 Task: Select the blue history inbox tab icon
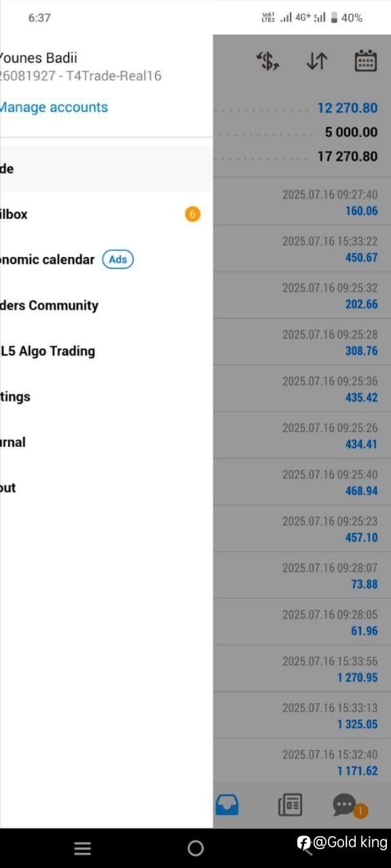227,805
